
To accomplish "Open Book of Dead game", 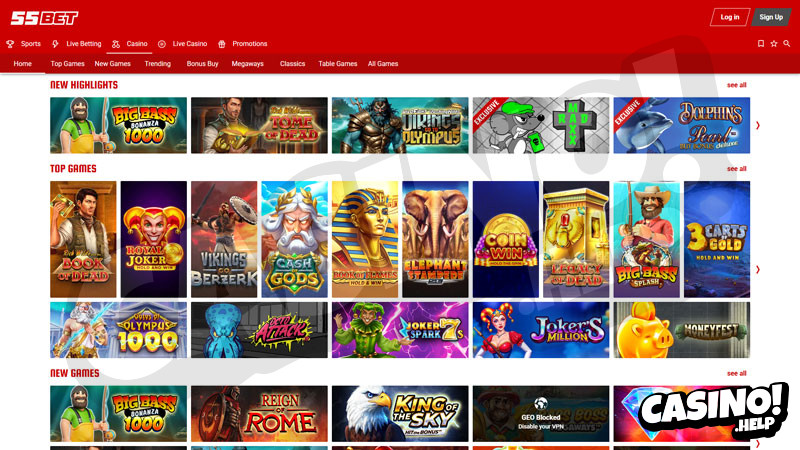I will point(83,239).
